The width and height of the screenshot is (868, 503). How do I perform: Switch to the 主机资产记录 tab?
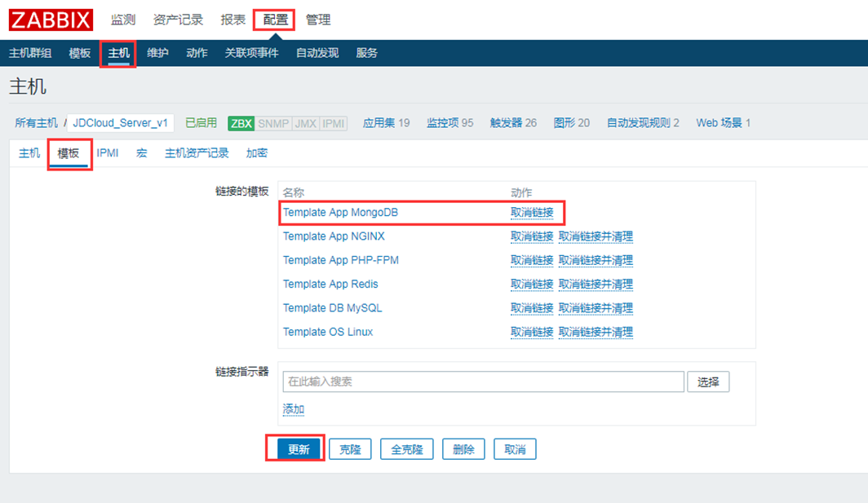tap(197, 153)
